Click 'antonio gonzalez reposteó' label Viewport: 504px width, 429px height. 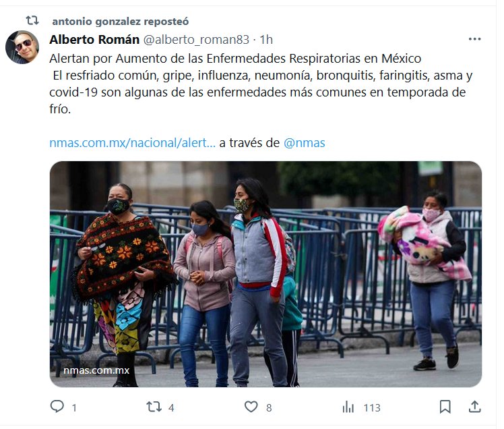click(x=121, y=22)
